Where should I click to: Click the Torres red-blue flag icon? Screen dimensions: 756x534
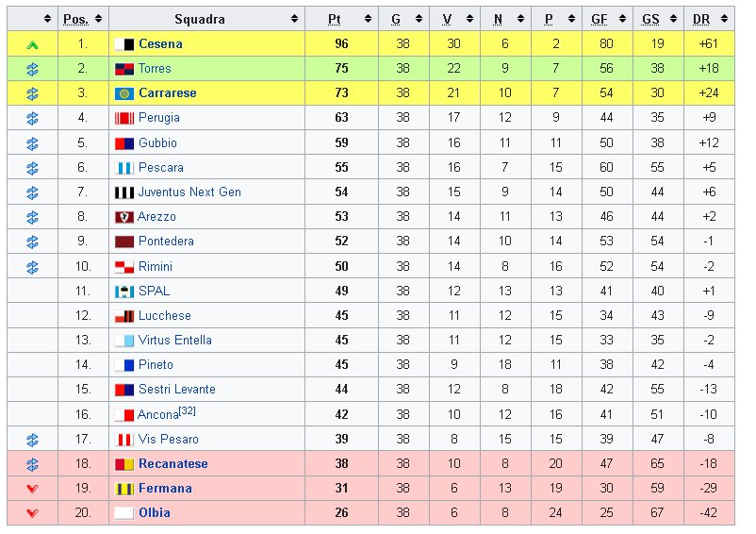pos(123,69)
